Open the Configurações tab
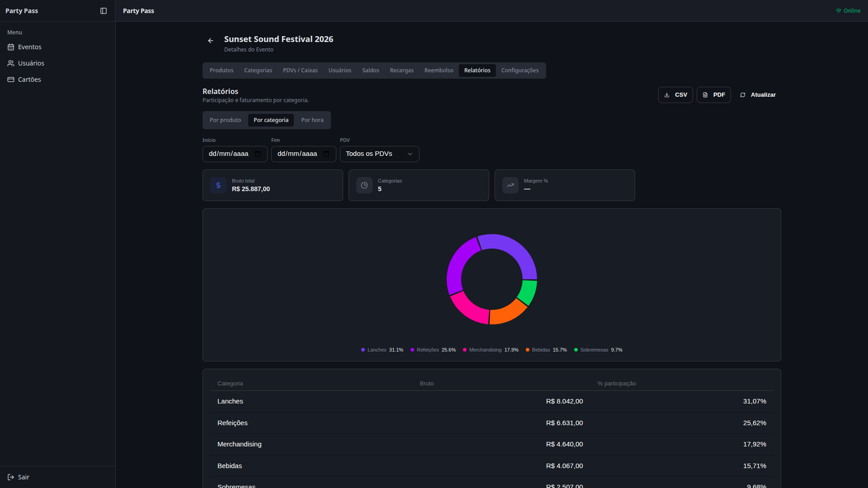 [x=520, y=70]
